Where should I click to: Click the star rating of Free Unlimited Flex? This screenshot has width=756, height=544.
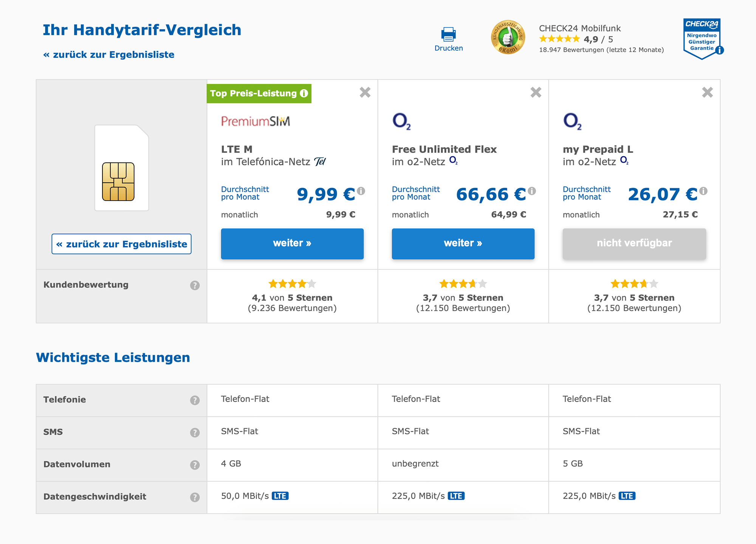[463, 284]
